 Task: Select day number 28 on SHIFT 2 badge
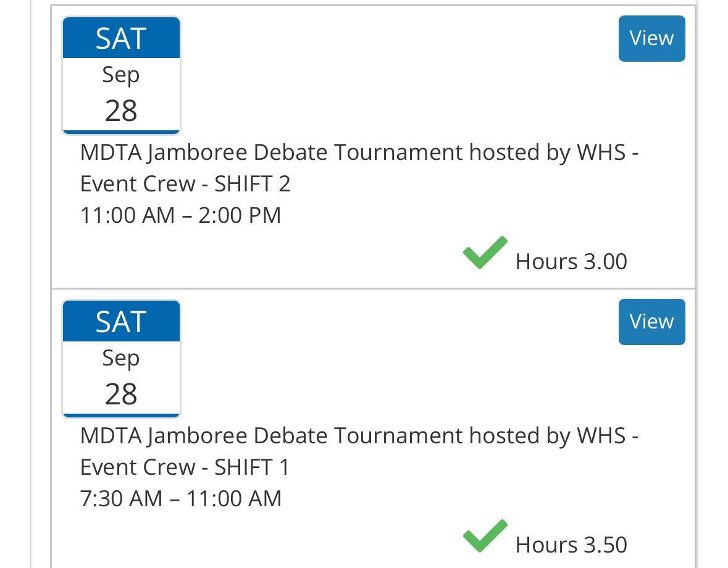[x=121, y=111]
